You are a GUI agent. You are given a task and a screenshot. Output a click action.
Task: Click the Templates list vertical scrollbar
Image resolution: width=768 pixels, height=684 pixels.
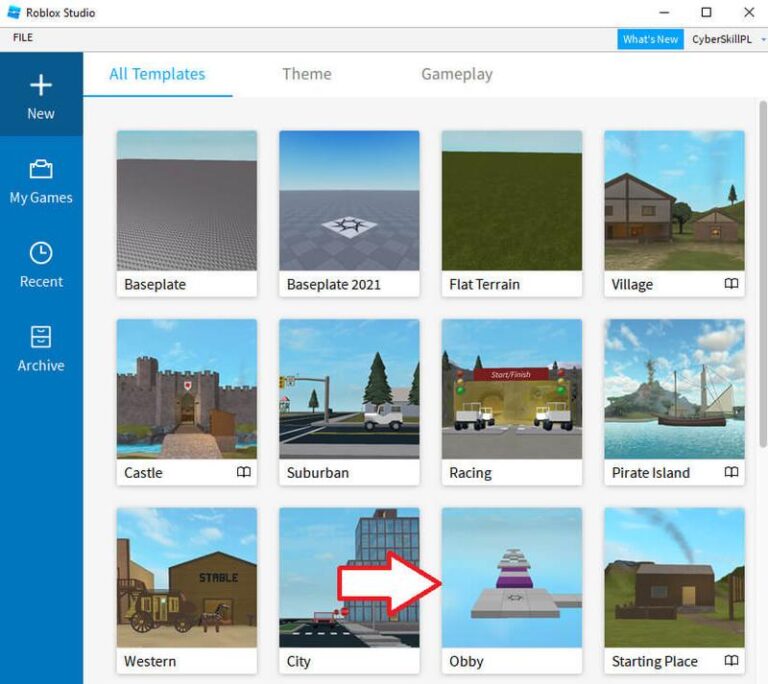(763, 274)
